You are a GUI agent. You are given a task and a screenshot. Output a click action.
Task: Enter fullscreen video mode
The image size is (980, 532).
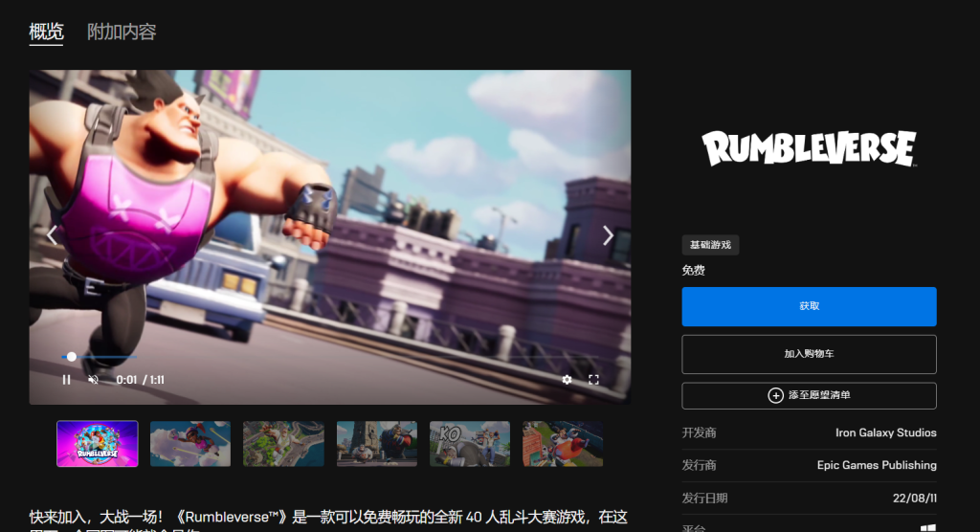click(x=593, y=380)
